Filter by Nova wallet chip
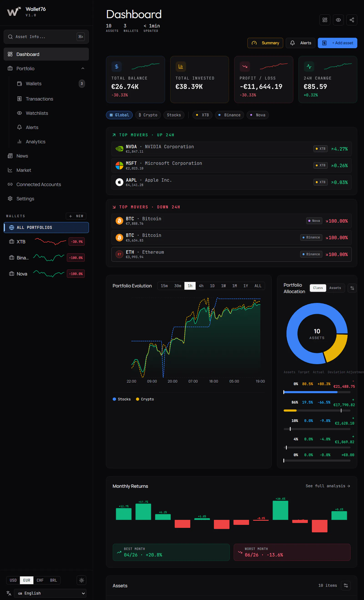This screenshot has width=364, height=600. point(258,115)
